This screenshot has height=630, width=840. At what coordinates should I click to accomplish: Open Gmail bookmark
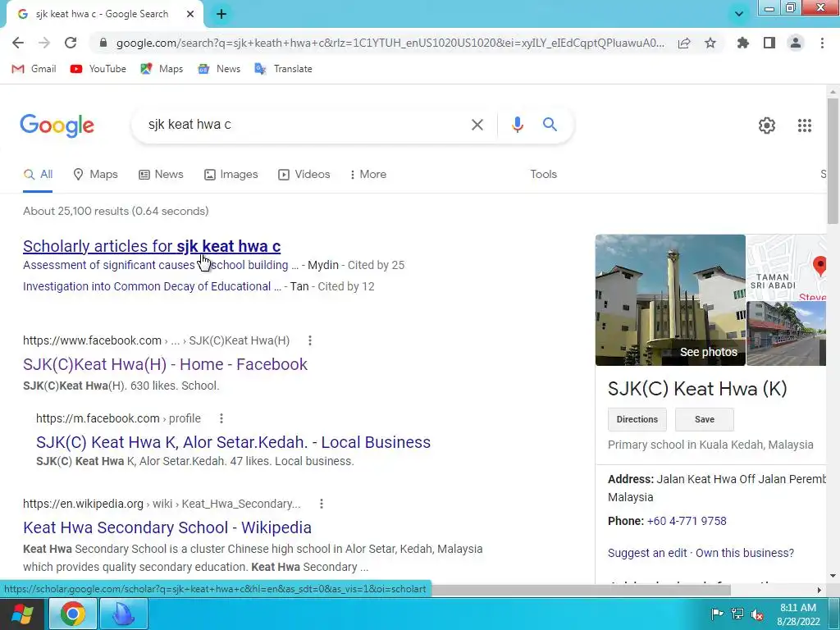point(34,69)
